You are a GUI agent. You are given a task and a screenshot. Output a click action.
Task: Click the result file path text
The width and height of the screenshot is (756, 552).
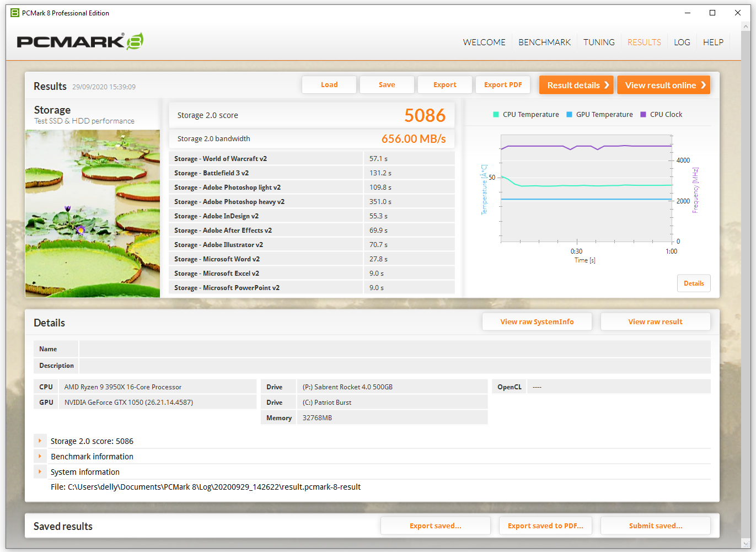(206, 487)
